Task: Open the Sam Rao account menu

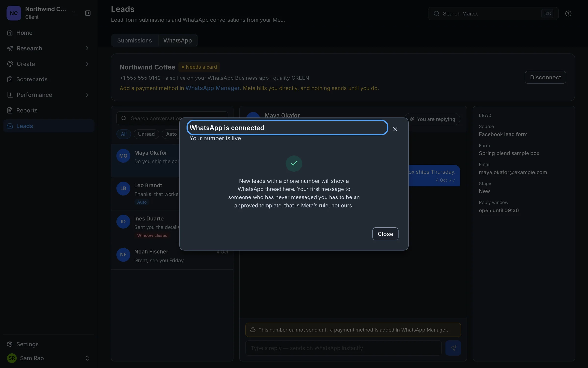Action: pyautogui.click(x=49, y=358)
